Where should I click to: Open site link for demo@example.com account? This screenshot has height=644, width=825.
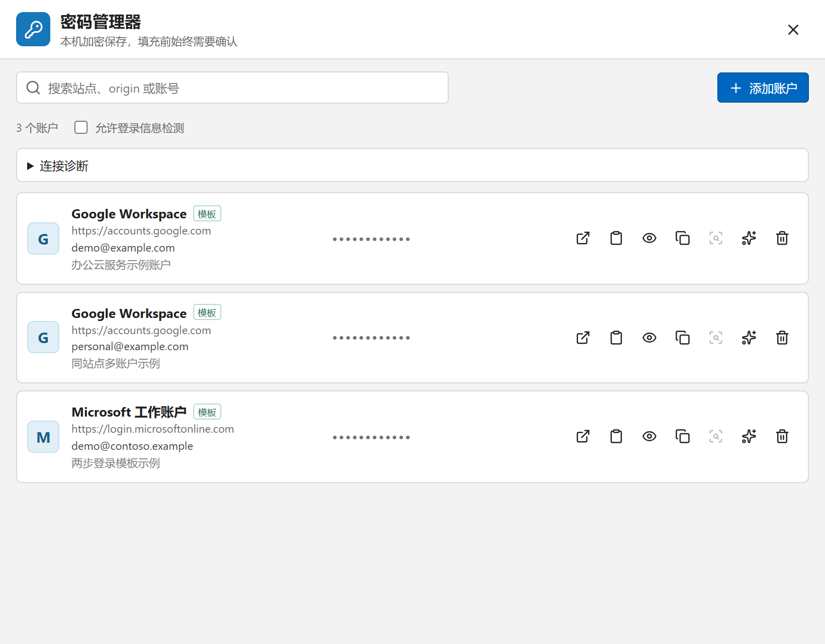click(583, 238)
